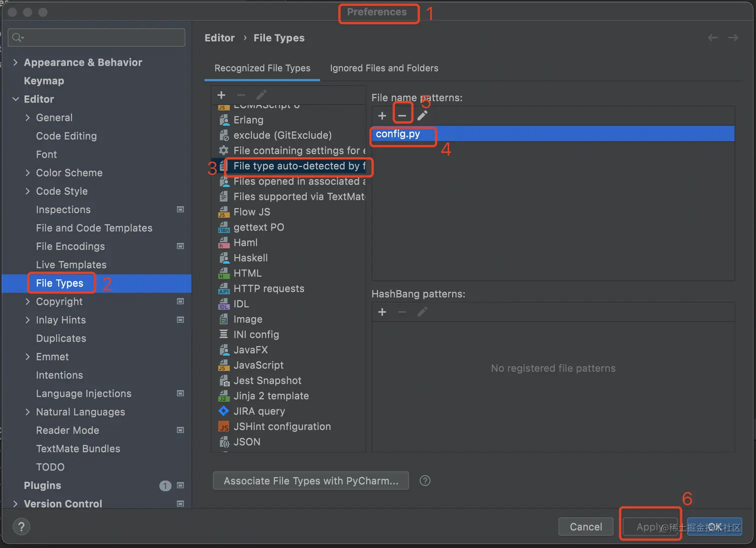Click the Cancel button

tap(585, 526)
